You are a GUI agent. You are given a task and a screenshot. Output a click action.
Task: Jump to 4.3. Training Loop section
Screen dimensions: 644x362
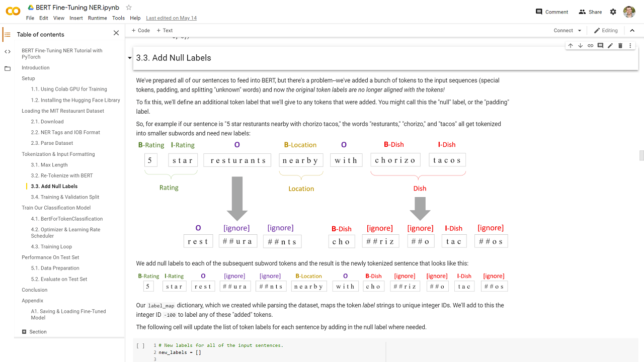click(51, 246)
